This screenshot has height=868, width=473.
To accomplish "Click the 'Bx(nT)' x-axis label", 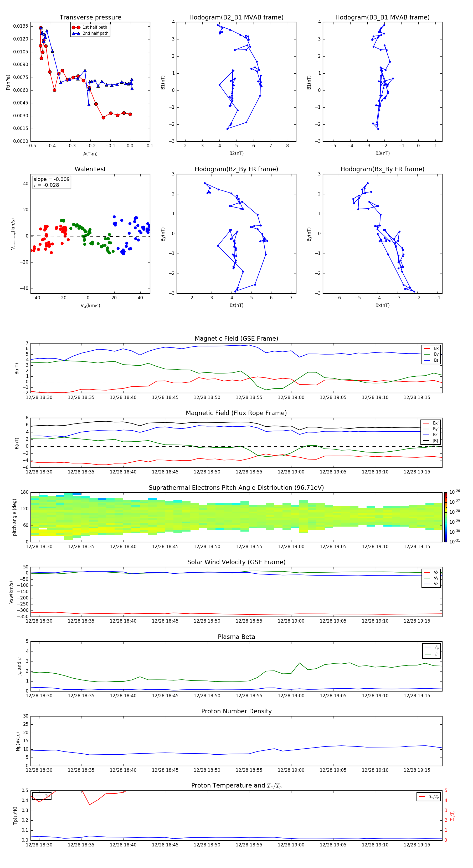I will click(382, 305).
